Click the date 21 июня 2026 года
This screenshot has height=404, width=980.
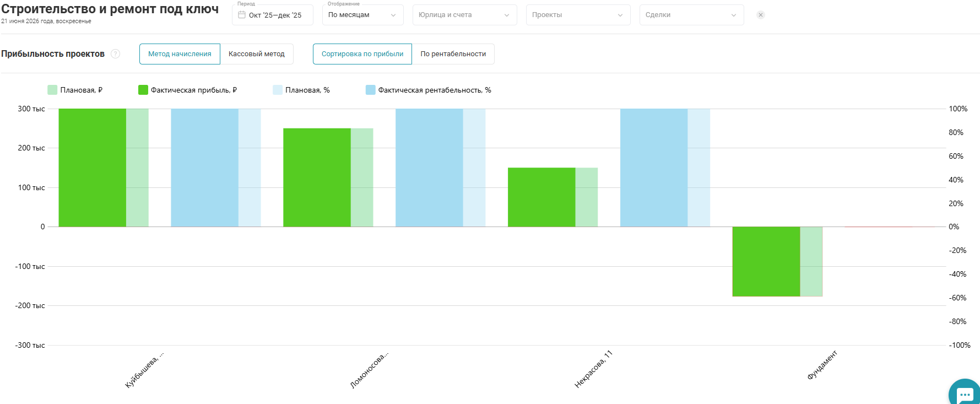[46, 21]
